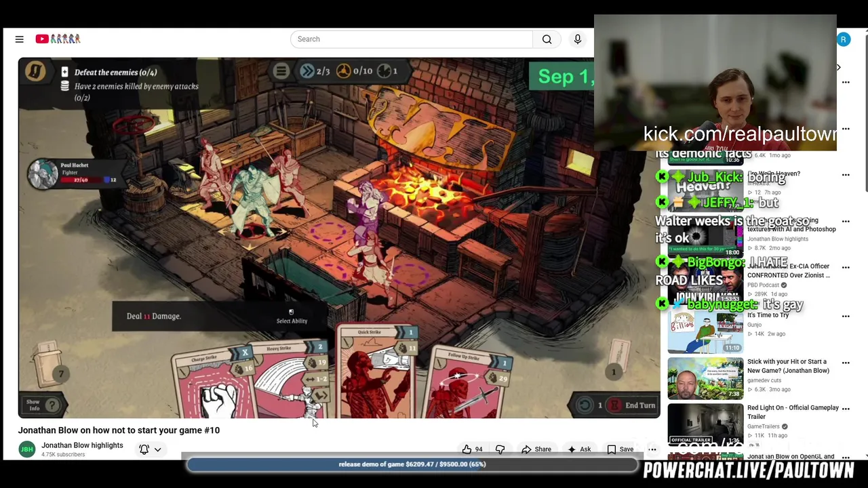Click the "gamedev cuts" channel name
Screen dimensions: 868x488
[766, 380]
